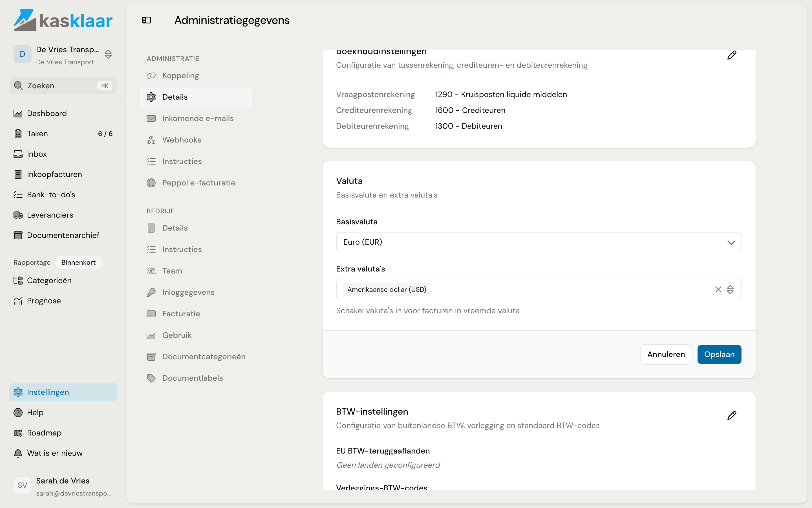Image resolution: width=812 pixels, height=508 pixels.
Task: Click the Documentlabels tag icon
Action: coord(151,378)
